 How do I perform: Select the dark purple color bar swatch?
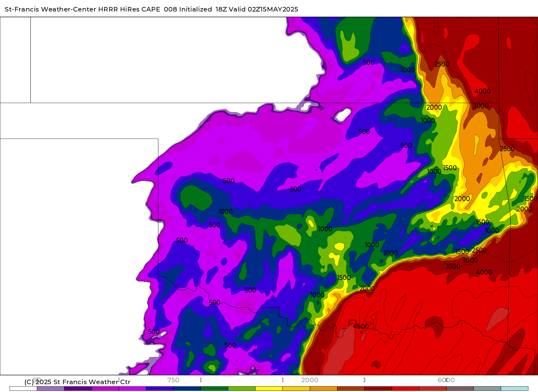coord(78,388)
